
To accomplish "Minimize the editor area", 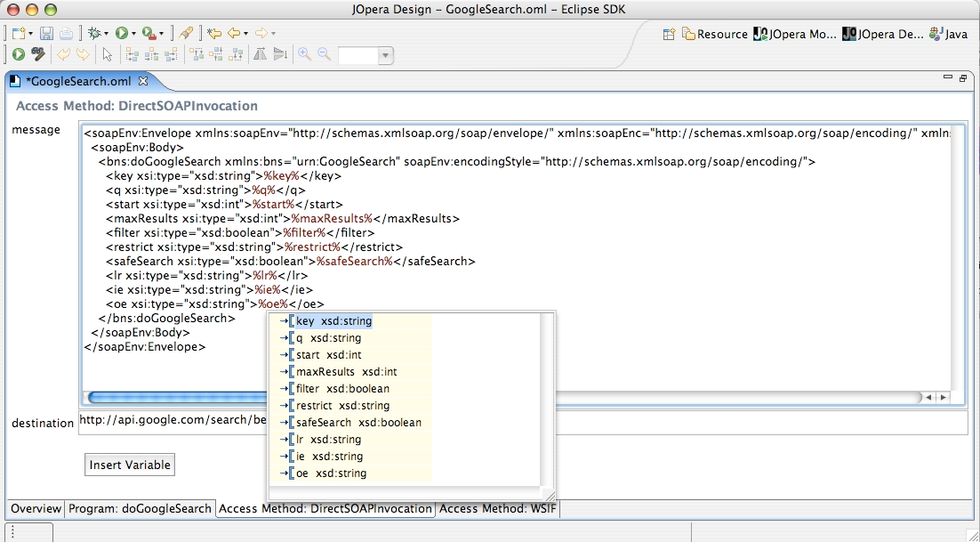I will tap(947, 77).
